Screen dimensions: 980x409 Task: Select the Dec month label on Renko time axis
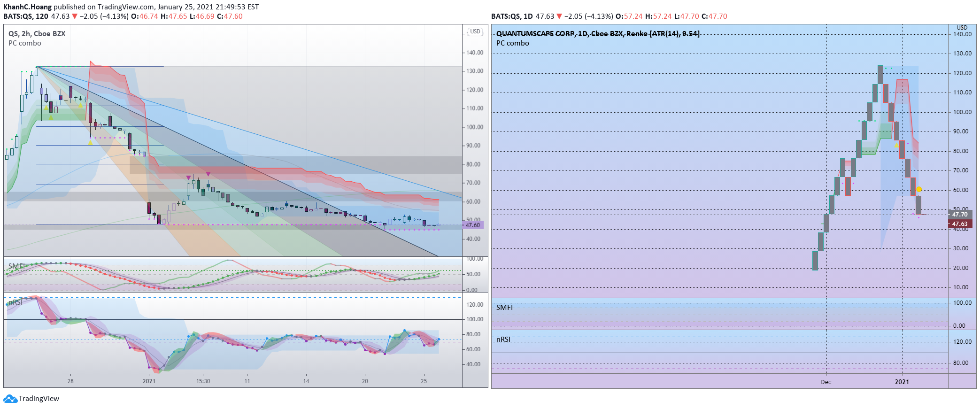[826, 382]
